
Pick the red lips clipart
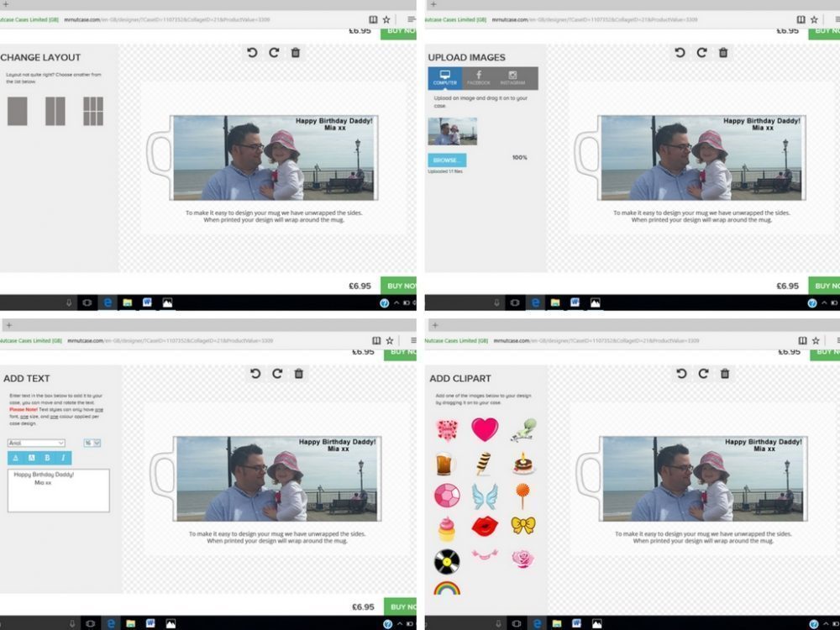tap(484, 527)
